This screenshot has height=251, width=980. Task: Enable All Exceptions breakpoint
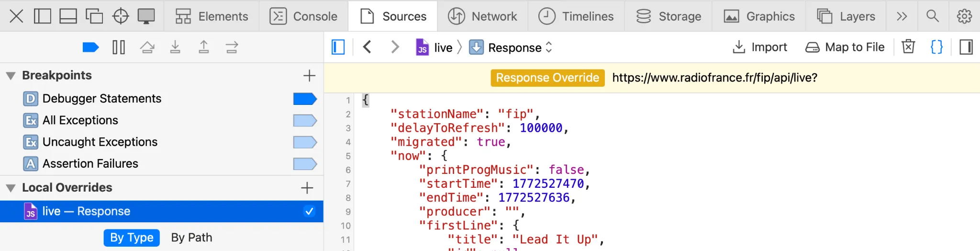305,120
